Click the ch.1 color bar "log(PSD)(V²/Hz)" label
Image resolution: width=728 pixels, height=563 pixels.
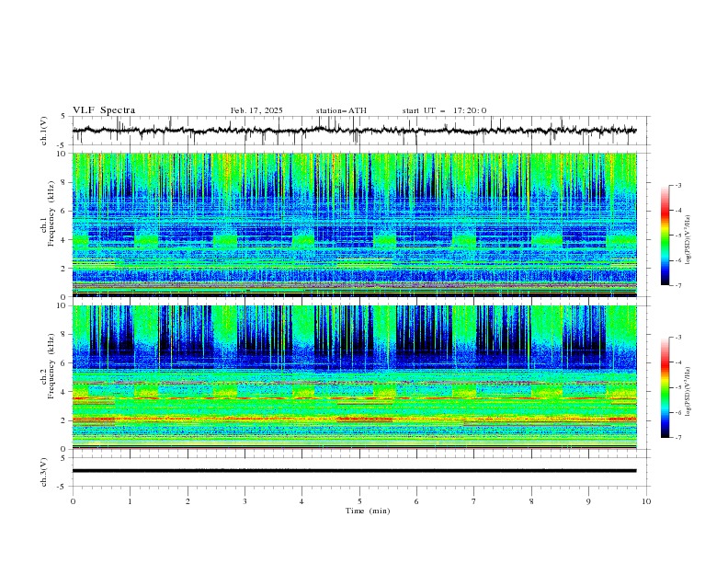[x=688, y=240]
